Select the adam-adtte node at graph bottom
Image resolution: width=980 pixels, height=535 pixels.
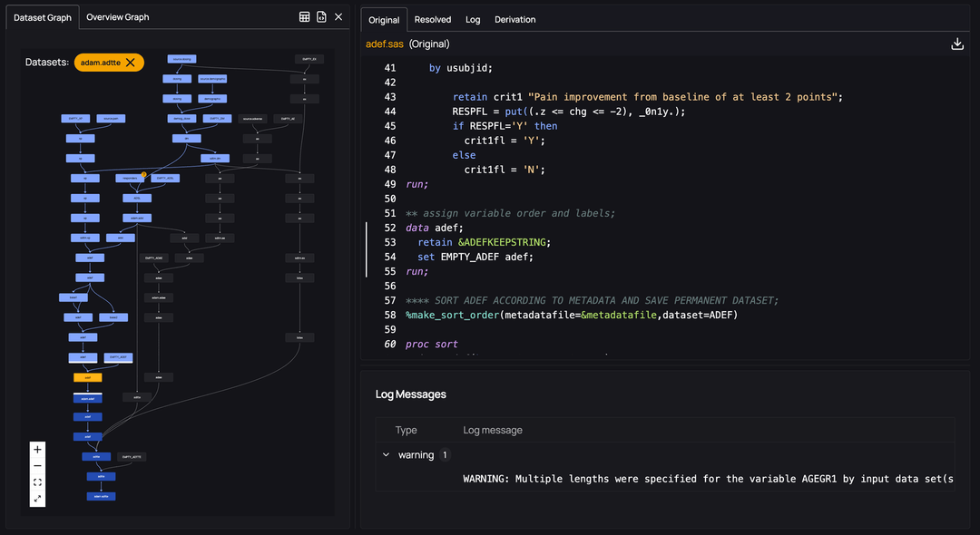coord(101,496)
